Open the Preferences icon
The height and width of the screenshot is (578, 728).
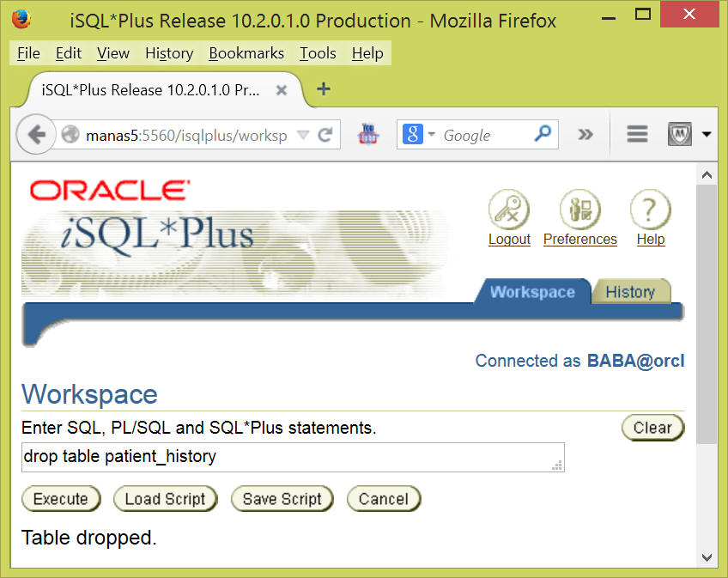click(579, 210)
